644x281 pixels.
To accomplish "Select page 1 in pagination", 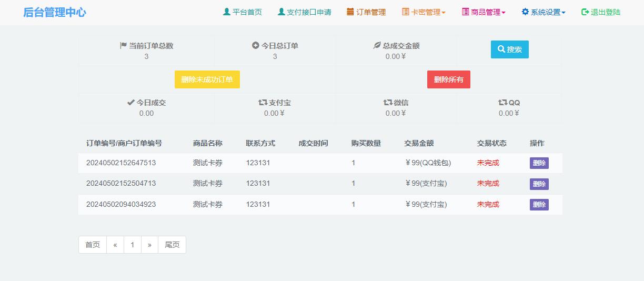I will click(x=133, y=245).
